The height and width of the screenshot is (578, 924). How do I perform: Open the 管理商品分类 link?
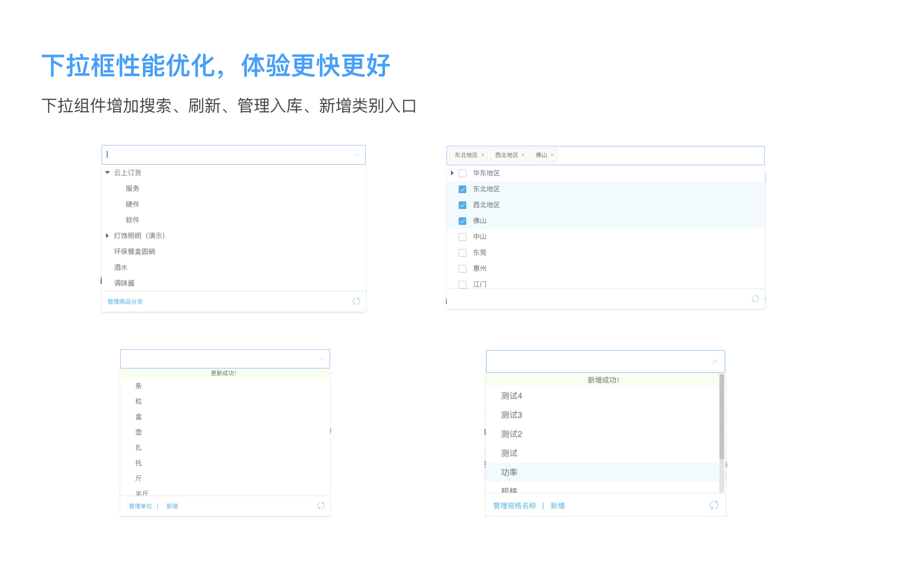coord(125,302)
